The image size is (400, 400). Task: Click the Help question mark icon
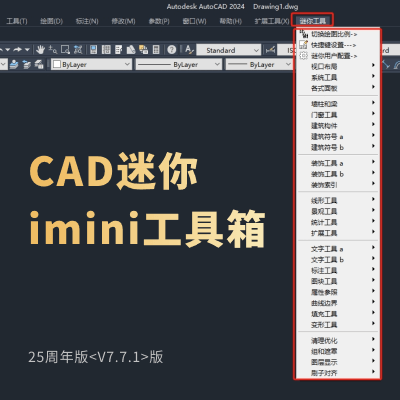click(x=172, y=50)
